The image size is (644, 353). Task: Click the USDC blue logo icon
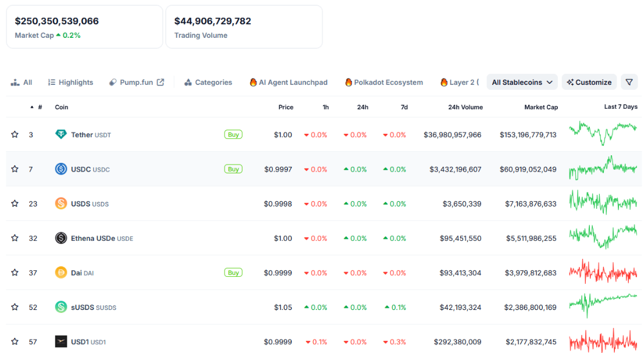point(61,169)
